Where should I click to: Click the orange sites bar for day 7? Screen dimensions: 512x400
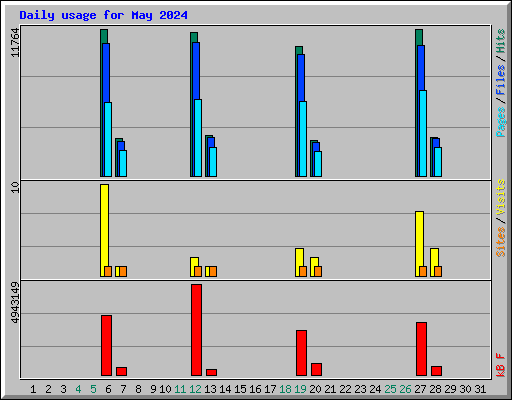pos(123,272)
